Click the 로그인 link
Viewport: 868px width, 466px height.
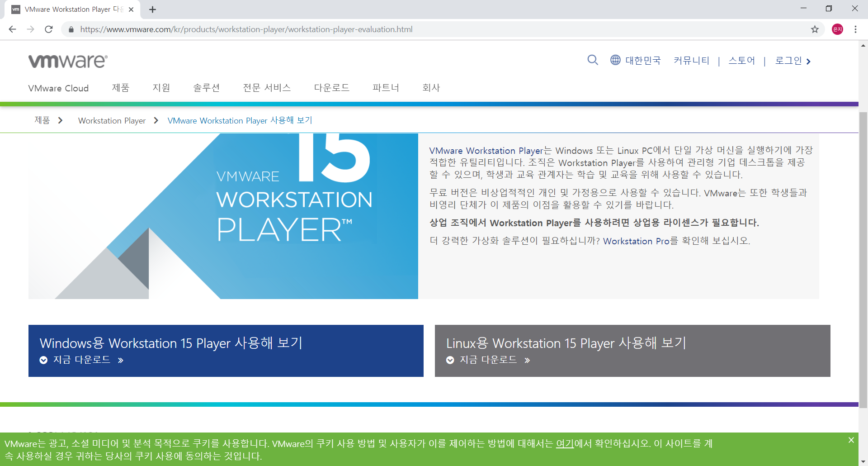tap(788, 60)
